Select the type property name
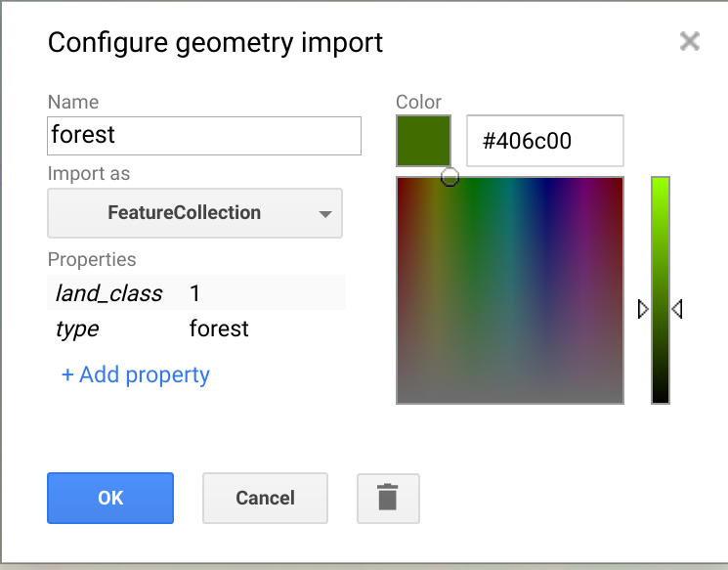This screenshot has height=570, width=728. click(x=77, y=329)
